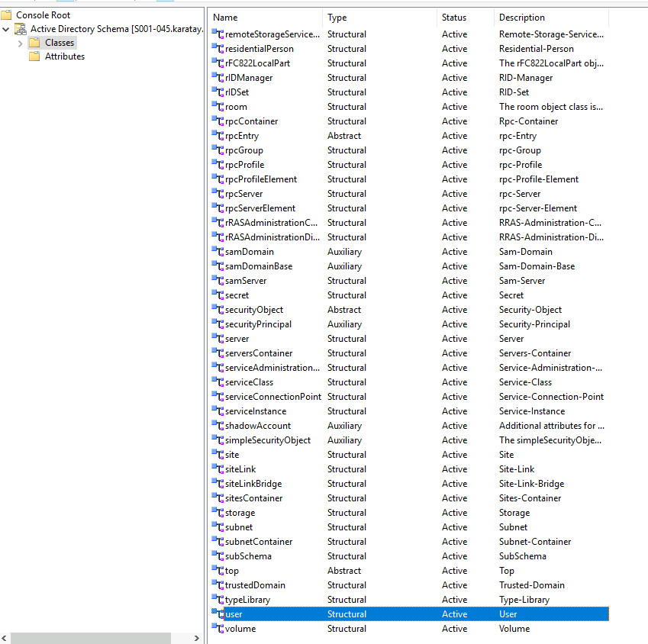Select Console Root in the tree
Image resolution: width=648 pixels, height=644 pixels.
pyautogui.click(x=43, y=14)
